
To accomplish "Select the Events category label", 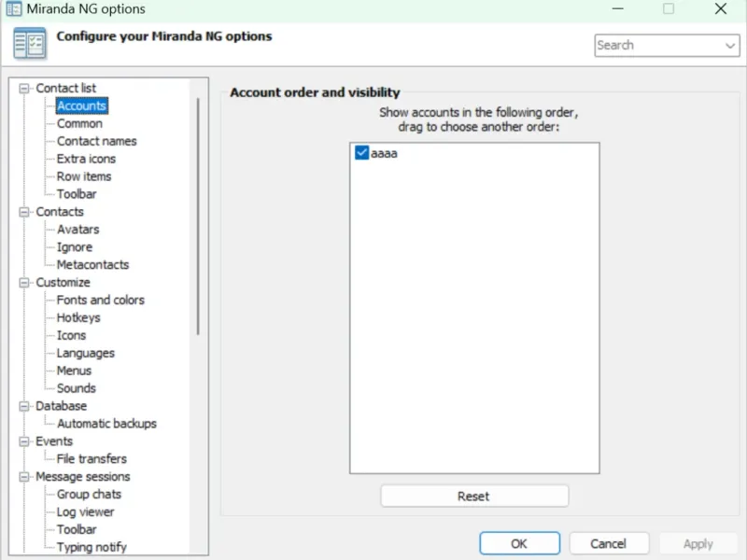I will tap(54, 441).
